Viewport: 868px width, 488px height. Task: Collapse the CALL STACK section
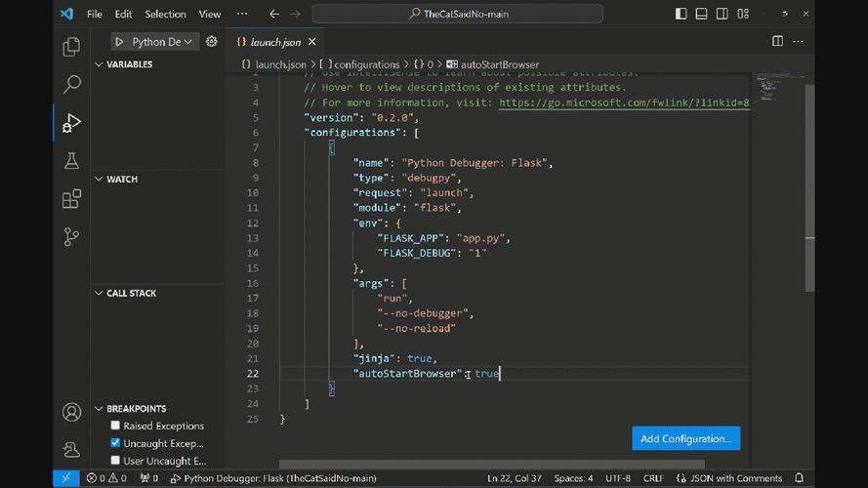click(x=99, y=293)
